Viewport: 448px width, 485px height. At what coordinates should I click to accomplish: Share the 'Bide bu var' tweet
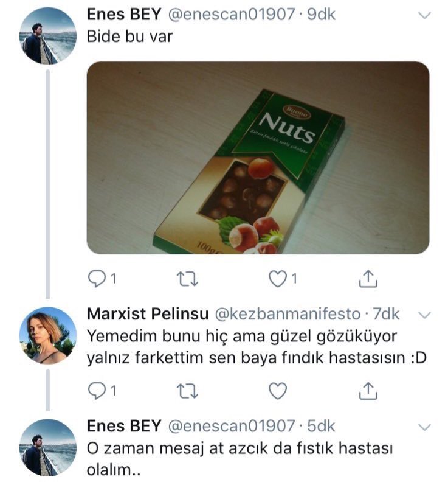click(x=367, y=279)
